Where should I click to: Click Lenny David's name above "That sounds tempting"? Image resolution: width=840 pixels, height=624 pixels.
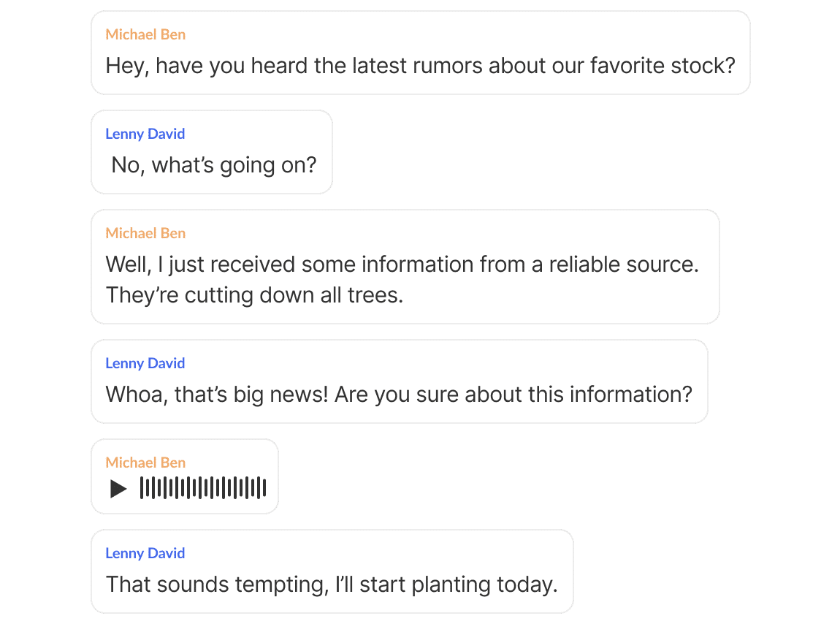point(145,553)
